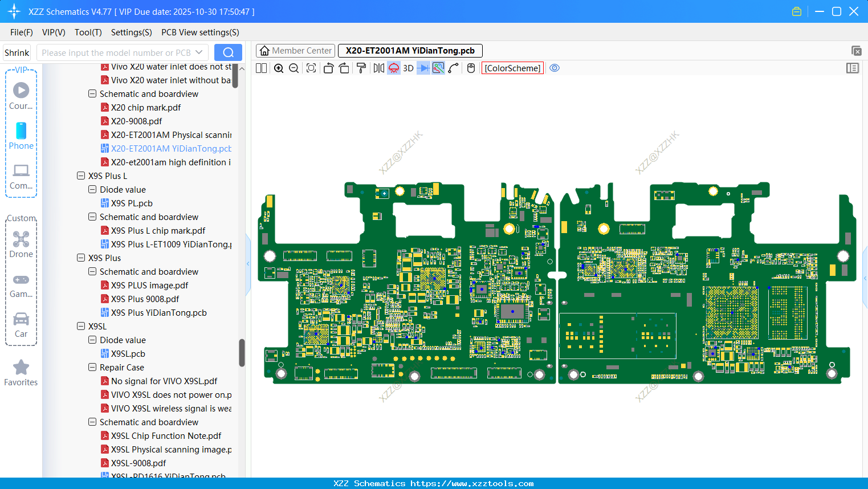Click the fit-to-screen icon
868x489 pixels.
point(311,68)
